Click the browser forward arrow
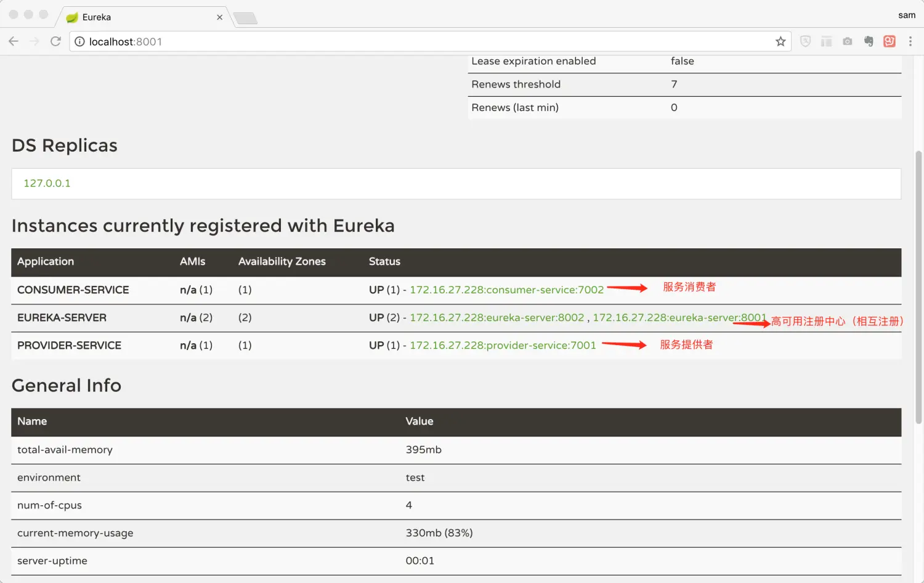The height and width of the screenshot is (583, 924). pos(34,41)
